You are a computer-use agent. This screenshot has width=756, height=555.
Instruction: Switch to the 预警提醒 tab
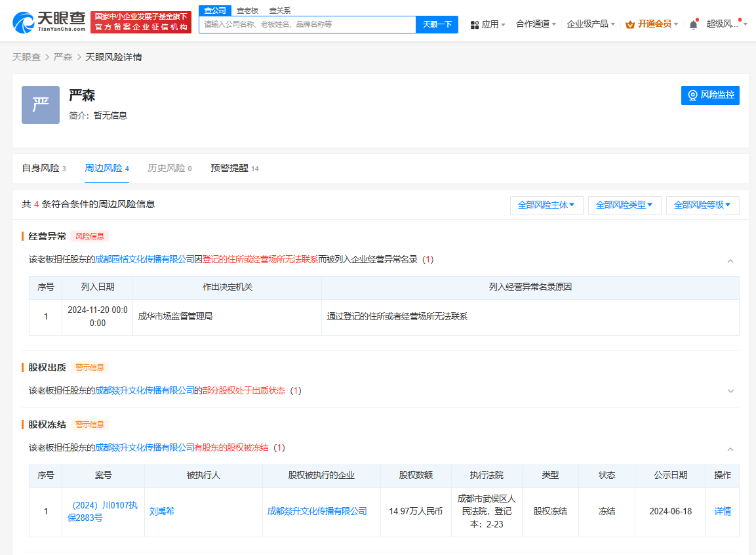click(x=234, y=169)
